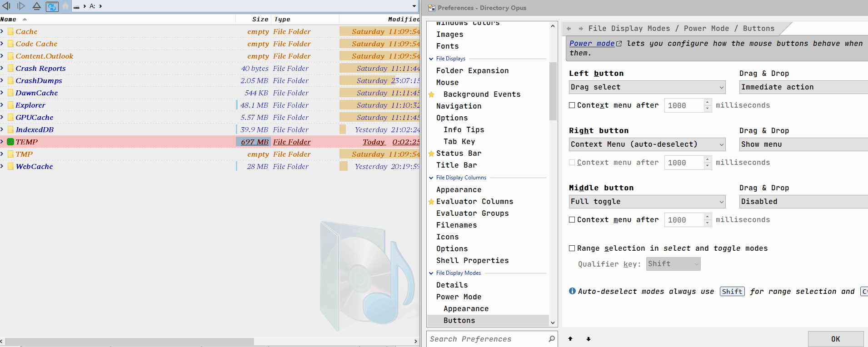
Task: Open the Navigation preferences page
Action: 459,106
